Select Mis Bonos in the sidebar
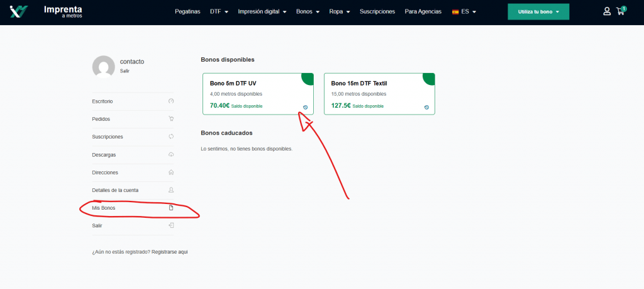Screen dimensions: 644x289 pos(104,208)
